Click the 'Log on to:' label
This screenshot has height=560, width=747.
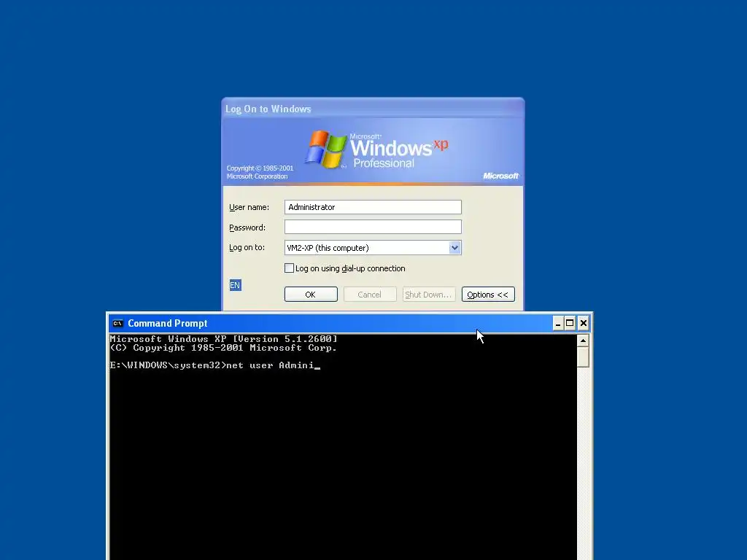[x=247, y=248]
